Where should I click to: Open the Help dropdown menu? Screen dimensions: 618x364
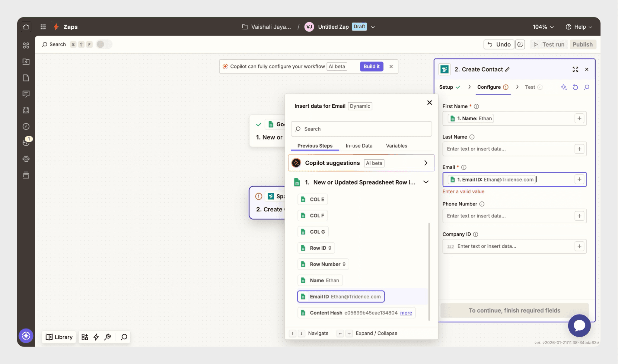click(x=579, y=27)
